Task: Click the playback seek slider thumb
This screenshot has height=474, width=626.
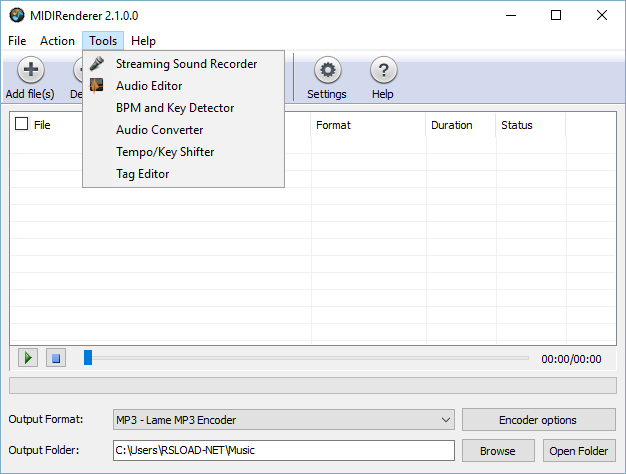Action: (x=88, y=357)
